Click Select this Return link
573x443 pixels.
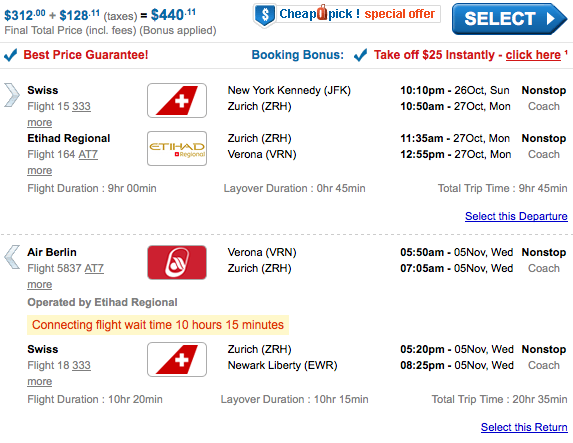point(524,427)
